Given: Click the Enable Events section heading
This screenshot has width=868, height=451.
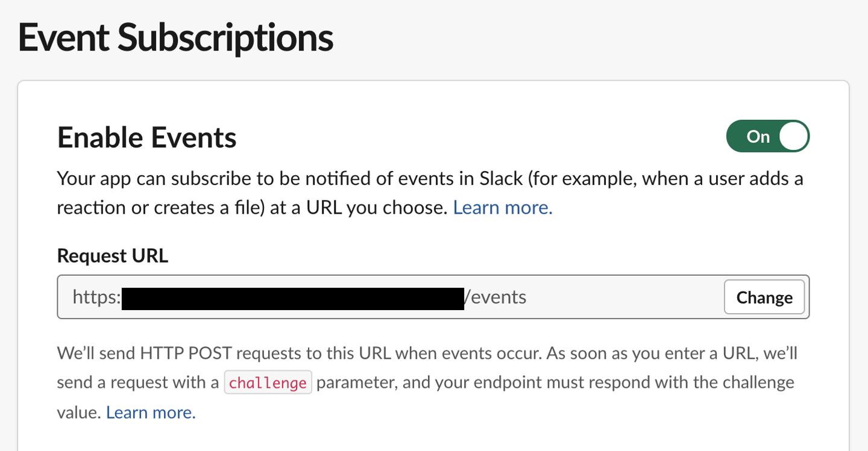Looking at the screenshot, I should pos(146,138).
